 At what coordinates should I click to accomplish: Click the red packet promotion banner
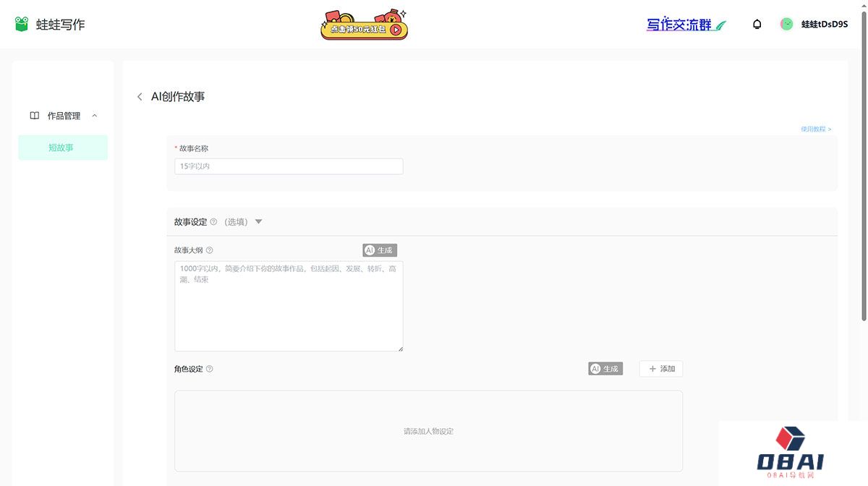[x=365, y=25]
